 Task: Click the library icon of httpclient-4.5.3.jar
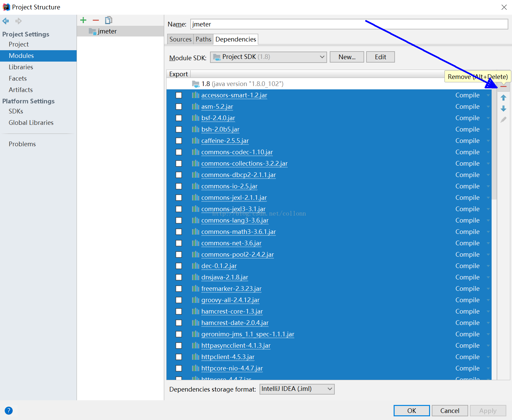pos(196,357)
